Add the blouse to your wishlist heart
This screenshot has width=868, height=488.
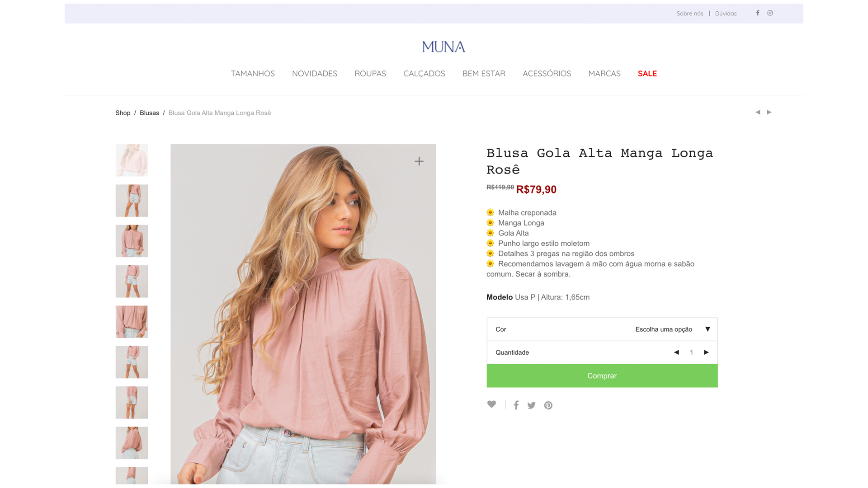coord(491,404)
